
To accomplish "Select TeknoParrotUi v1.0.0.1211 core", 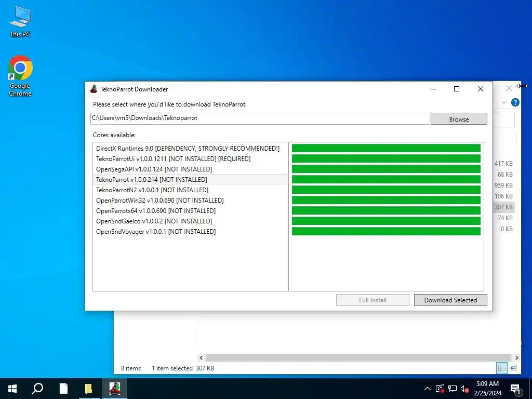I will click(x=190, y=159).
